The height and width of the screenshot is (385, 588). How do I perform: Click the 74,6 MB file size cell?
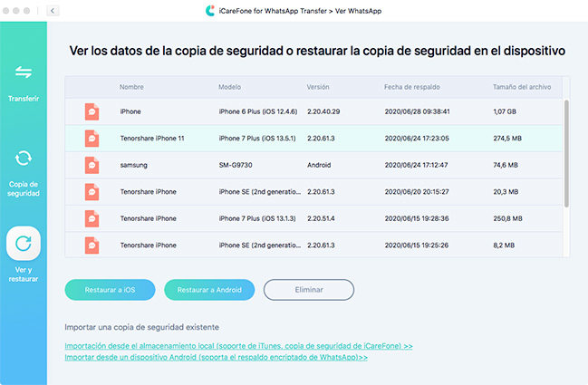[506, 165]
